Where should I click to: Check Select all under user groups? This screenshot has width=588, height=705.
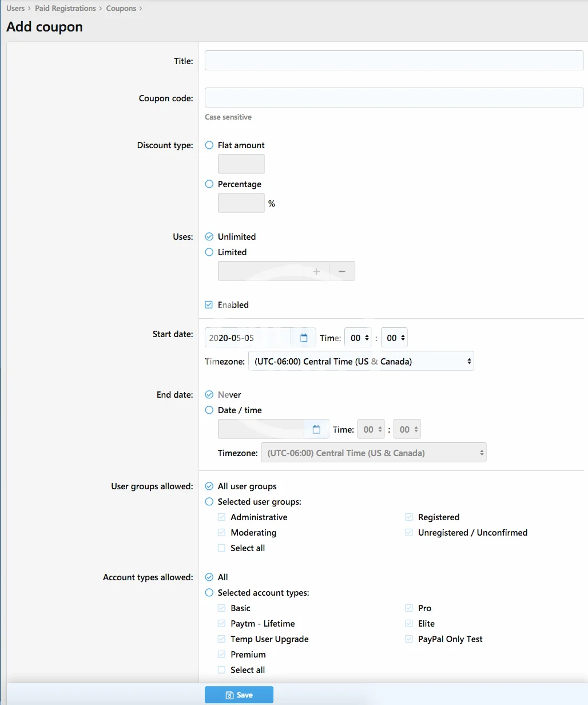pyautogui.click(x=222, y=548)
